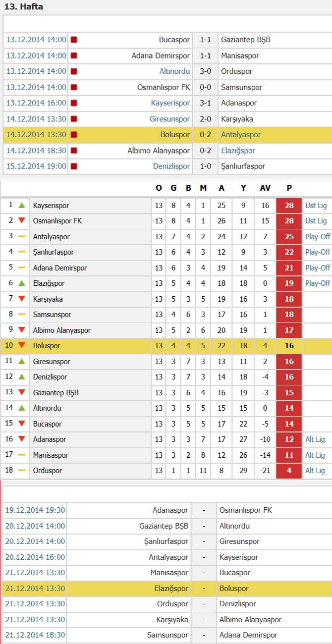Click red down arrow in Boluspor standings row
Image resolution: width=332 pixels, height=644 pixels.
coord(21,346)
